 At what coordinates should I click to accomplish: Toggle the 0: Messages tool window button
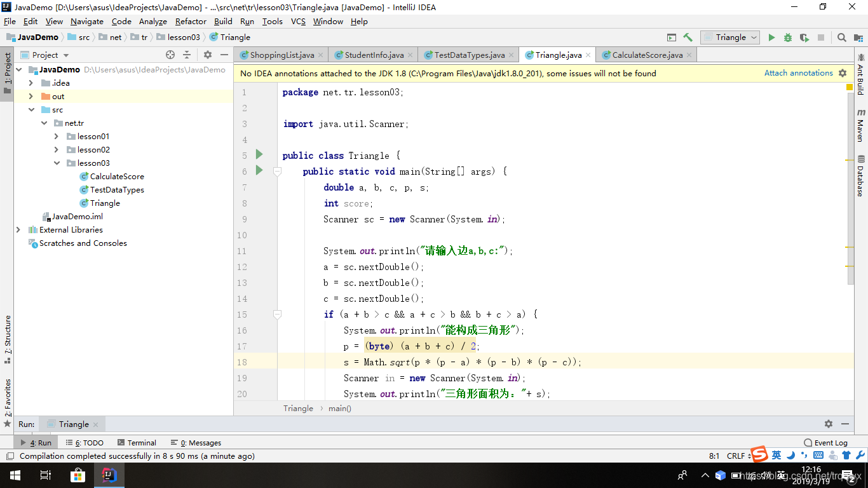[196, 443]
